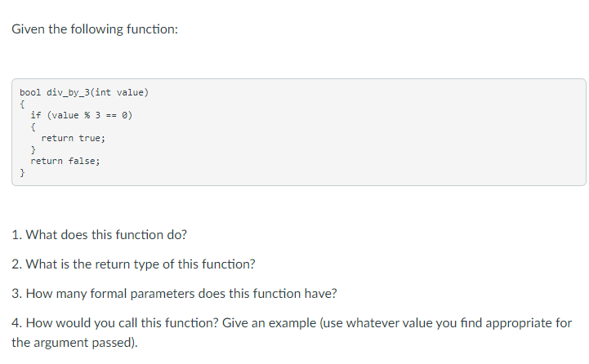Click the modulo operator in the if condition
The height and width of the screenshot is (364, 589).
87,115
